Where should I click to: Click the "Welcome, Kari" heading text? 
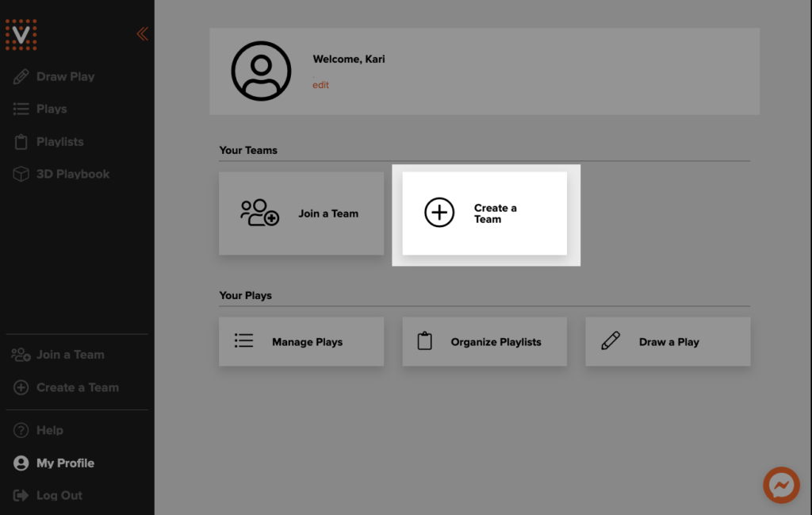point(349,59)
